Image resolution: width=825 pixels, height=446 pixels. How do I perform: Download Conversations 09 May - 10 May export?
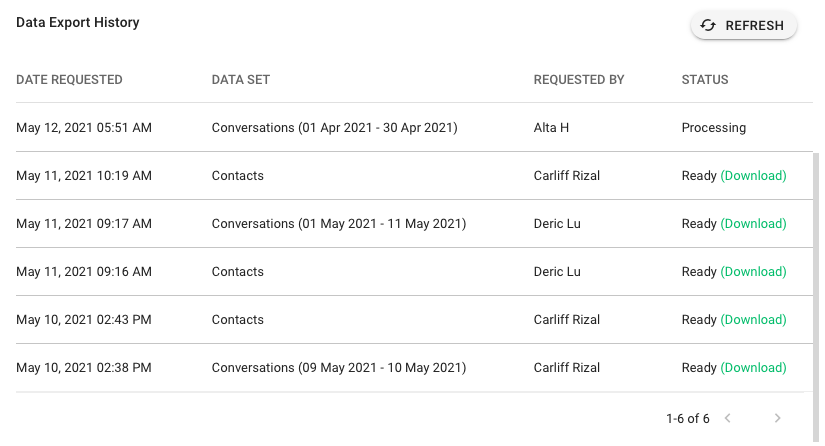coord(753,368)
